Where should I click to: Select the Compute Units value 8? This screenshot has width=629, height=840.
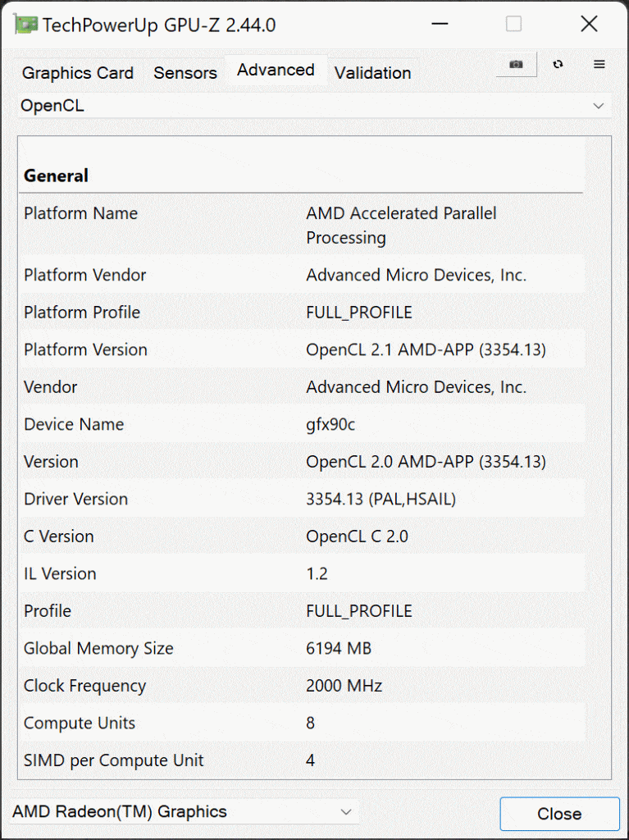coord(310,724)
